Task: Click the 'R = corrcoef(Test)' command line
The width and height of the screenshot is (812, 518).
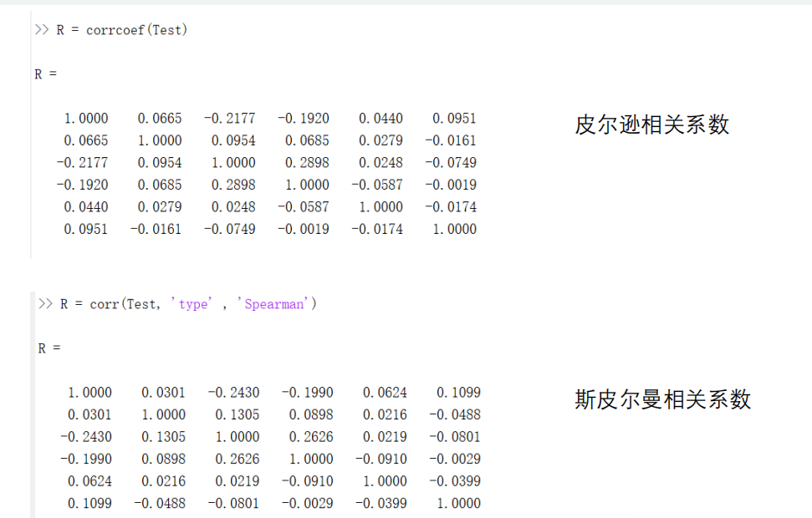Action: point(111,30)
